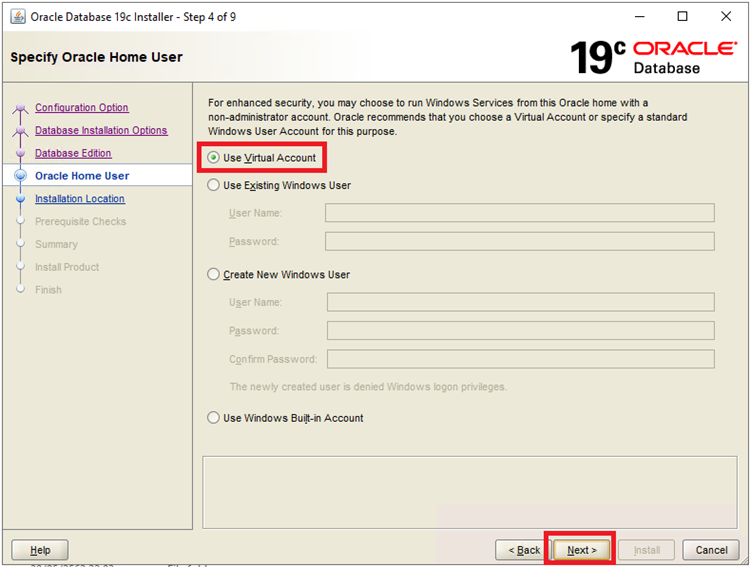Screen dimensions: 750x567
Task: Click the Java installer icon in title bar
Action: (18, 16)
